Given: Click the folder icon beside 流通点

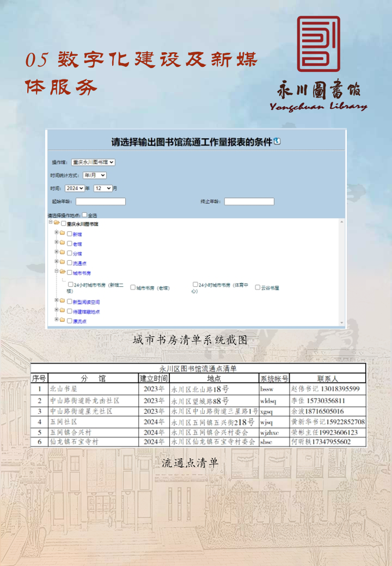Looking at the screenshot, I should click(63, 262).
